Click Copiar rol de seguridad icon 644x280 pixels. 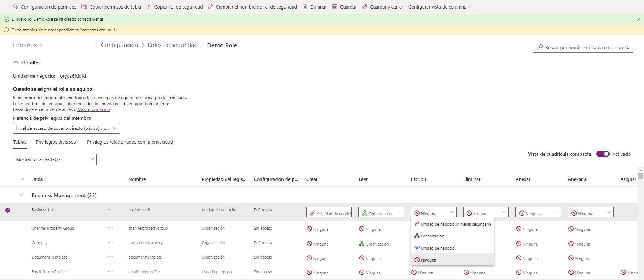click(149, 7)
